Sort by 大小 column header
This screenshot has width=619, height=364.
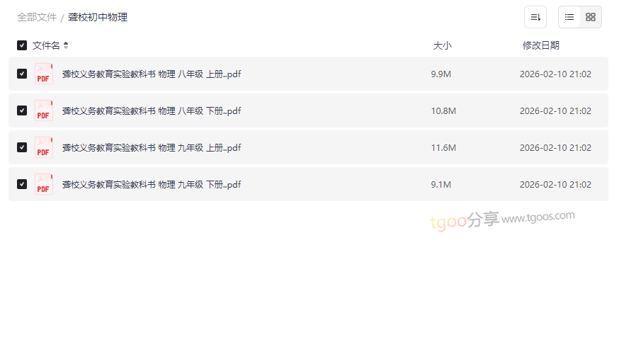pyautogui.click(x=442, y=45)
